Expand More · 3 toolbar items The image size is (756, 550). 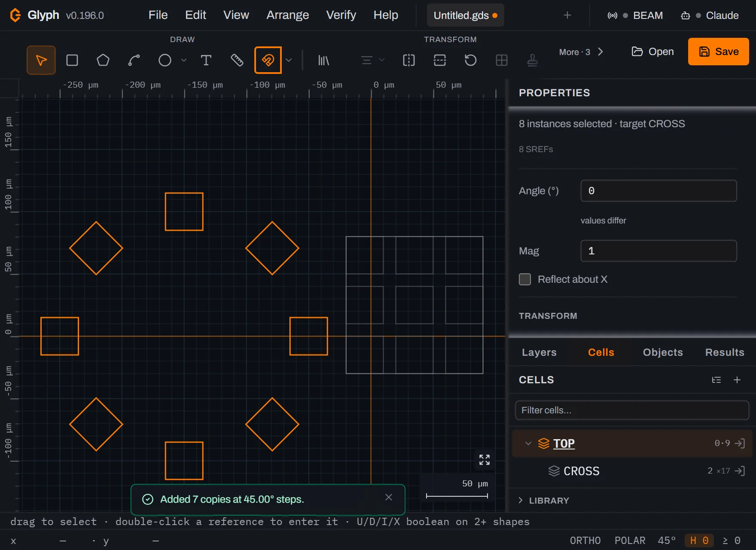(581, 52)
